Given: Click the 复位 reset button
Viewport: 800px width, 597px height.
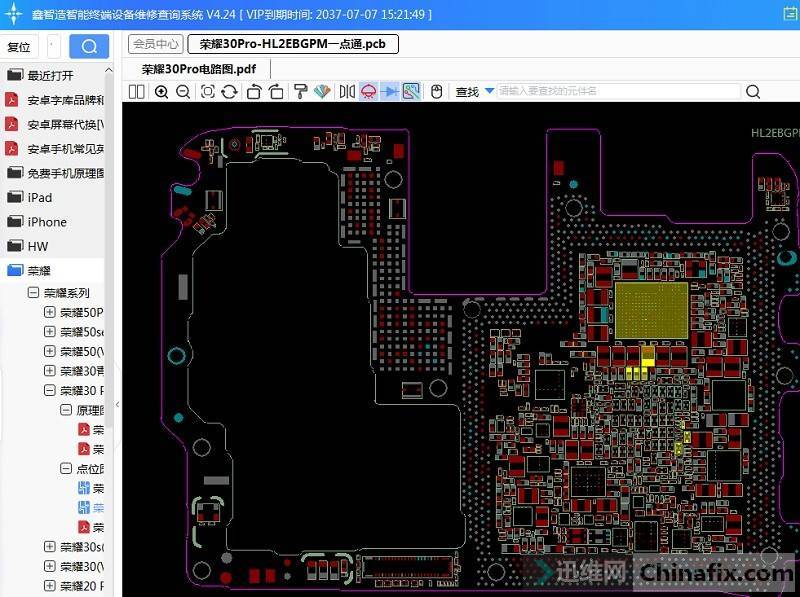Looking at the screenshot, I should tap(19, 47).
